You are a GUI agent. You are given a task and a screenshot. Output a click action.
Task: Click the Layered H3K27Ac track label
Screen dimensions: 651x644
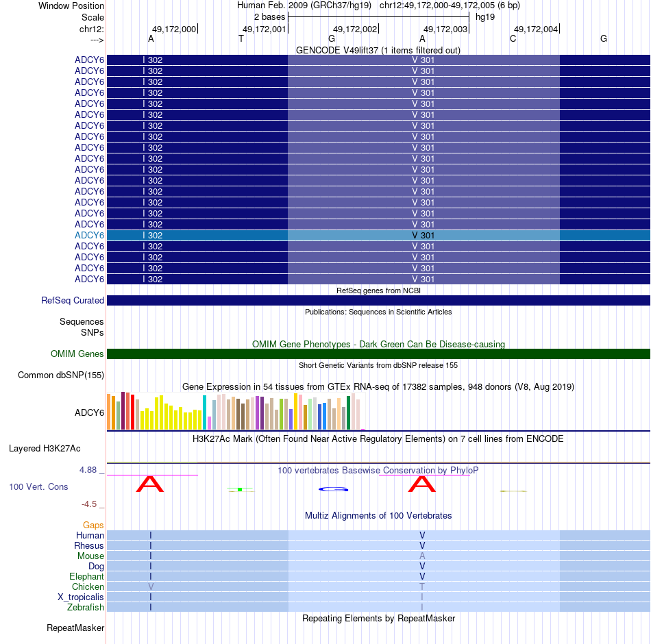(x=45, y=449)
